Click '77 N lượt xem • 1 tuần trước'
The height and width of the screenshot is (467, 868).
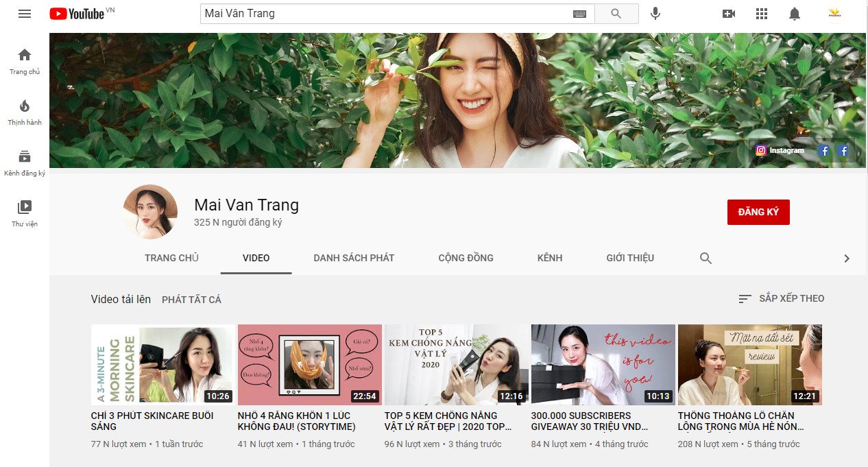point(147,444)
